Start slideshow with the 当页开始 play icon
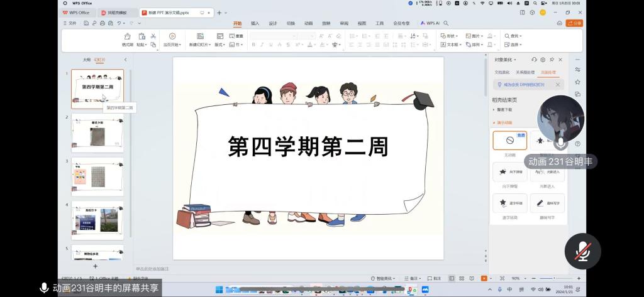The image size is (644, 297). pos(172,36)
